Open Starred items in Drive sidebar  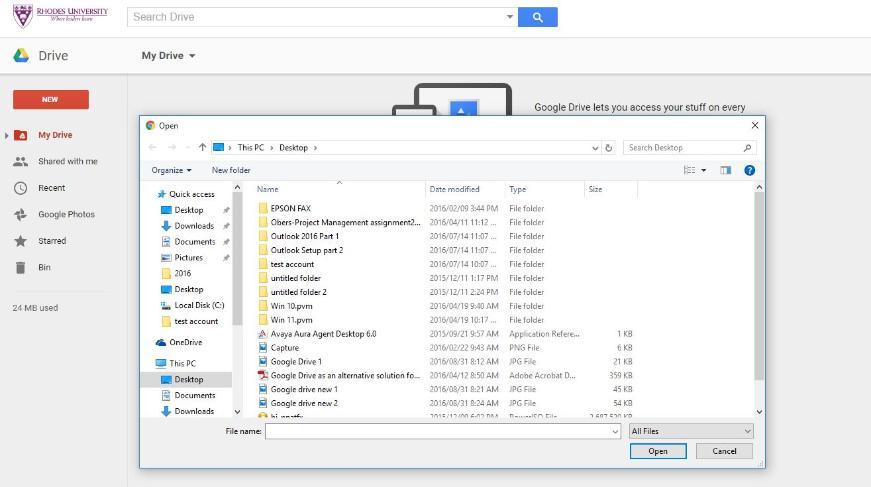tap(52, 241)
